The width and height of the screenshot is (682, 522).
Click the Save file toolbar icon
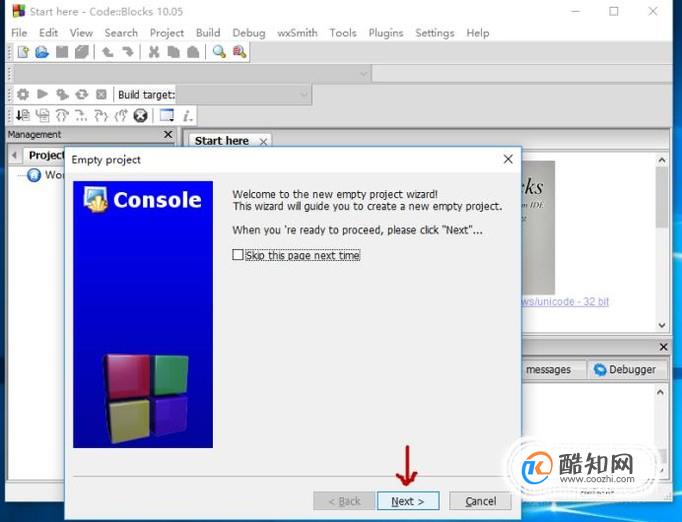coord(62,52)
